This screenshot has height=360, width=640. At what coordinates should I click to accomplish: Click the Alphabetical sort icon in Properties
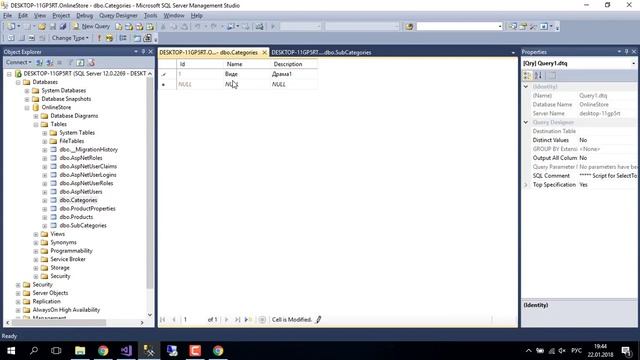coord(538,76)
